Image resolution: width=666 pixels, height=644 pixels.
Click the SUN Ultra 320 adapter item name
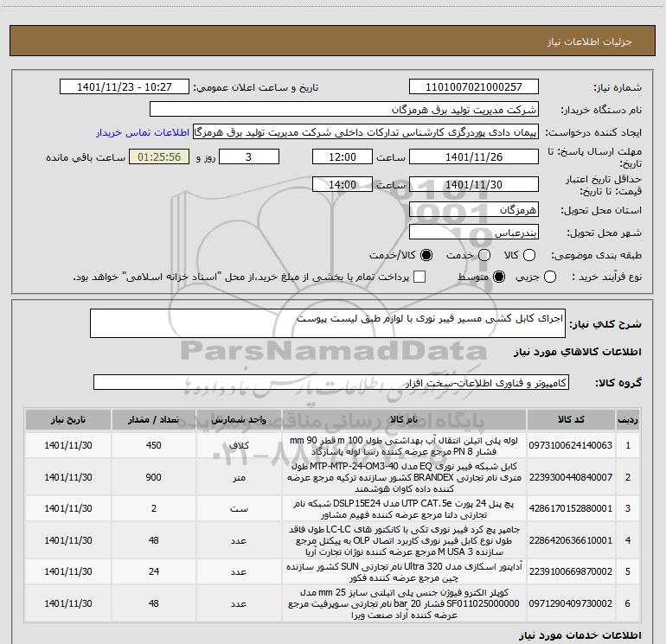404,572
